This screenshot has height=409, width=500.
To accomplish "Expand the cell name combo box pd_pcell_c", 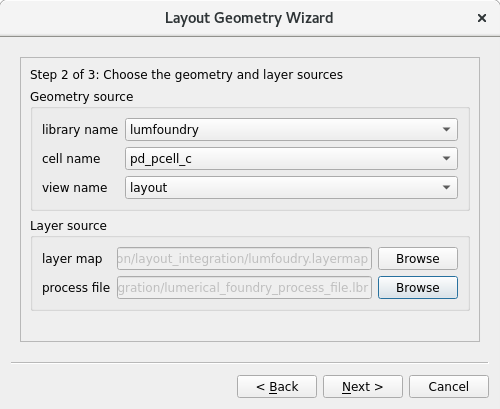I will tap(291, 158).
